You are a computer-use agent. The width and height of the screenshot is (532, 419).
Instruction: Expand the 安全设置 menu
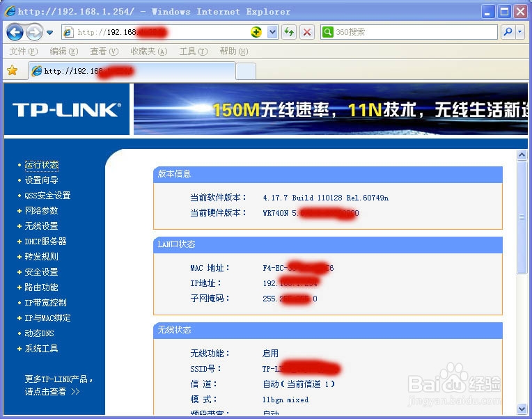point(41,272)
